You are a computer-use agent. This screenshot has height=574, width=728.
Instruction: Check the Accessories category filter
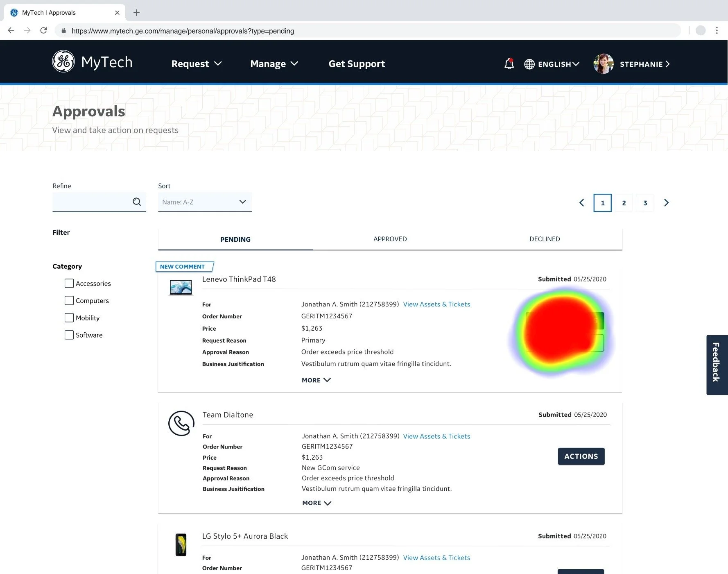pos(69,283)
